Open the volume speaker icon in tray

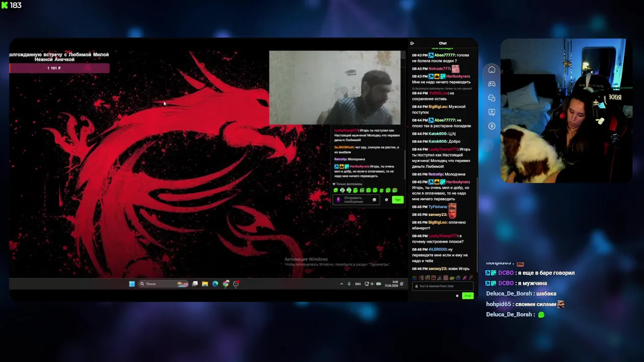[372, 284]
